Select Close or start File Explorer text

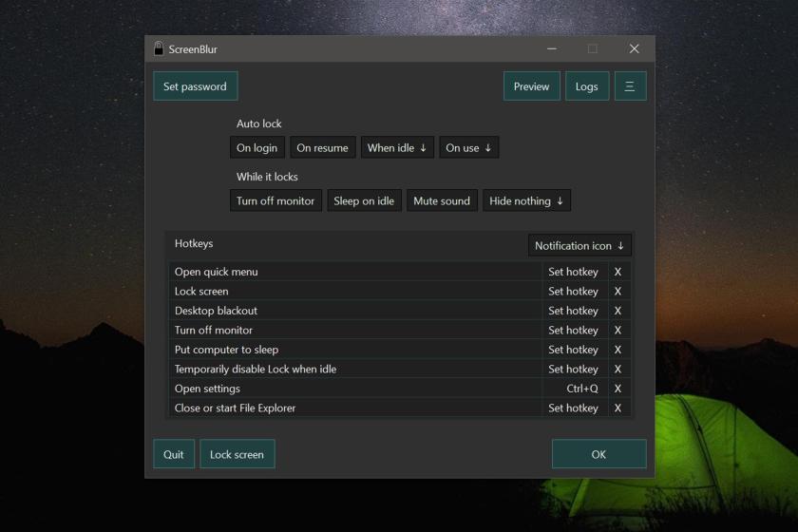coord(236,408)
